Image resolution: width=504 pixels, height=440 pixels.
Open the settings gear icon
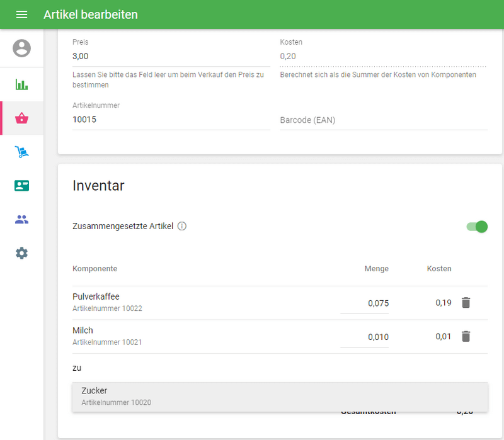(x=21, y=253)
